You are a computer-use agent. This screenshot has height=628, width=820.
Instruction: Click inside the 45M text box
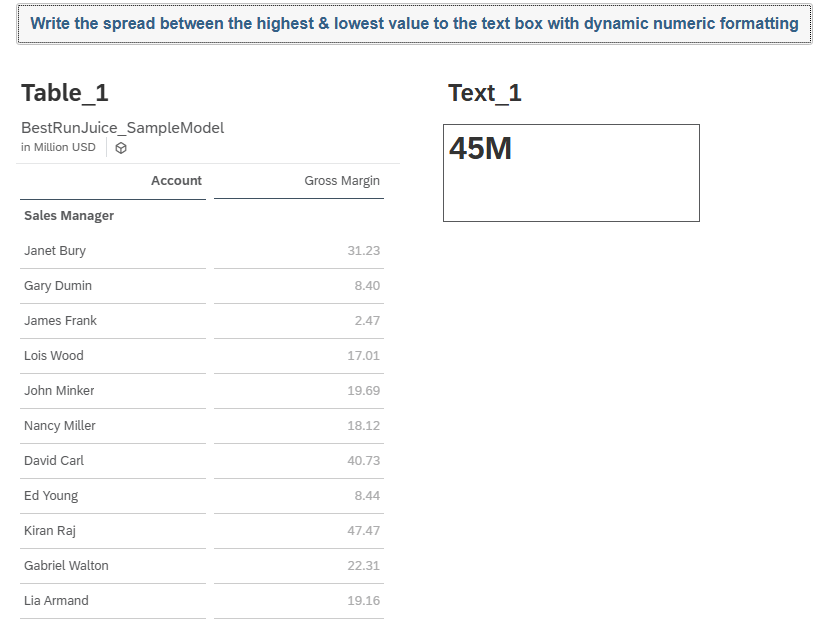[571, 172]
